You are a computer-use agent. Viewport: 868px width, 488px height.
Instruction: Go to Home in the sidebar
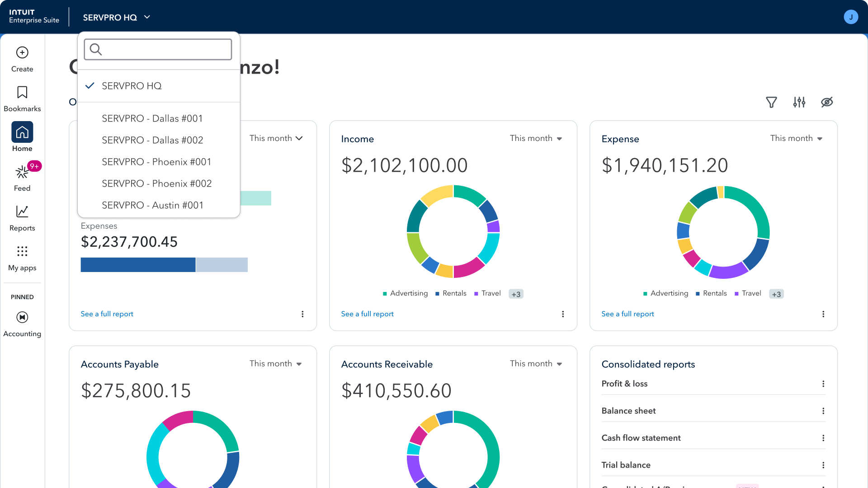click(x=22, y=137)
